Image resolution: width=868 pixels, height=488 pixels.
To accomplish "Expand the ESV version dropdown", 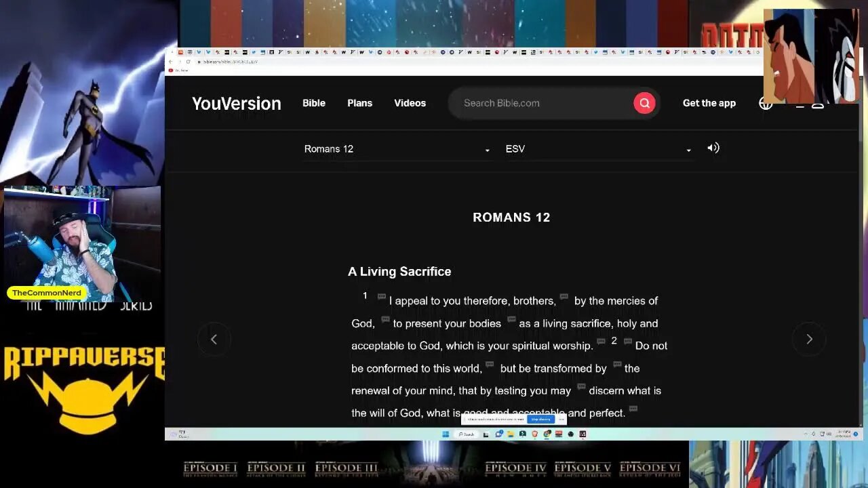I will [599, 149].
